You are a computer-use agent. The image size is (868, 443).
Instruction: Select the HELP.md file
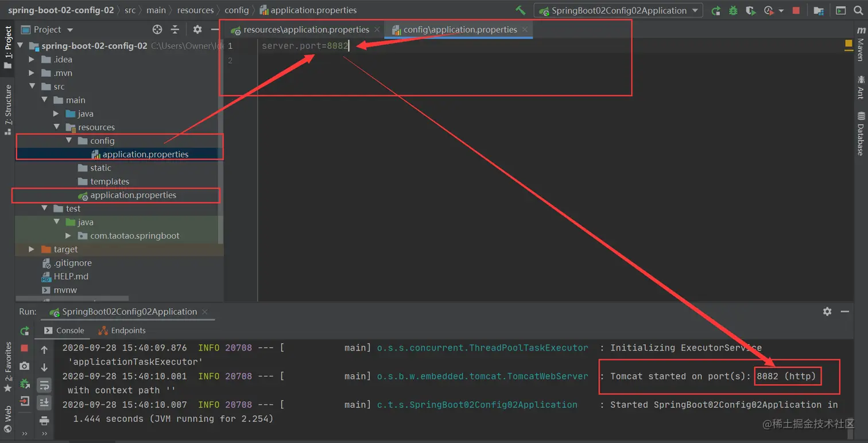tap(65, 277)
